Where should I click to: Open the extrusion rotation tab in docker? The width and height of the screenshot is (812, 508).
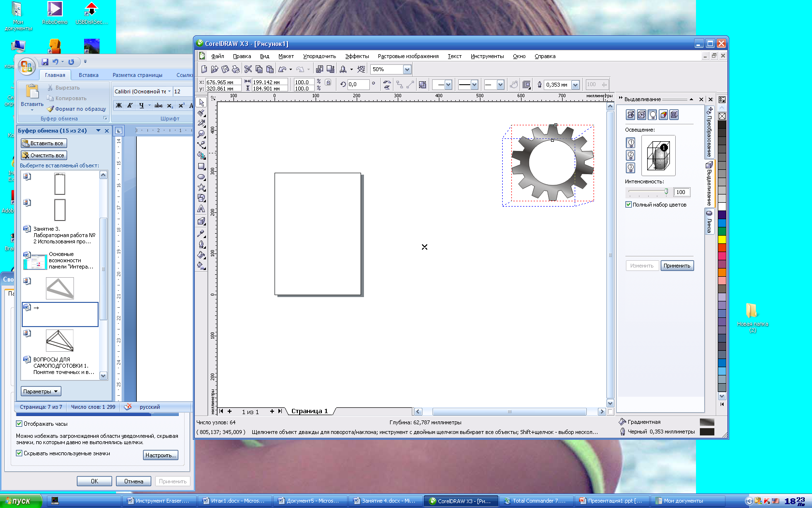click(x=641, y=115)
